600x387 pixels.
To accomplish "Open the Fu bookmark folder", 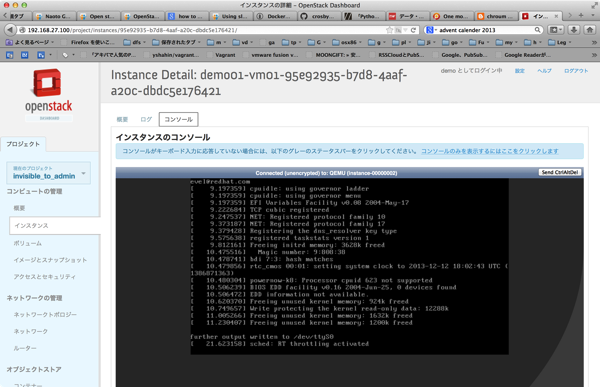I will [480, 42].
